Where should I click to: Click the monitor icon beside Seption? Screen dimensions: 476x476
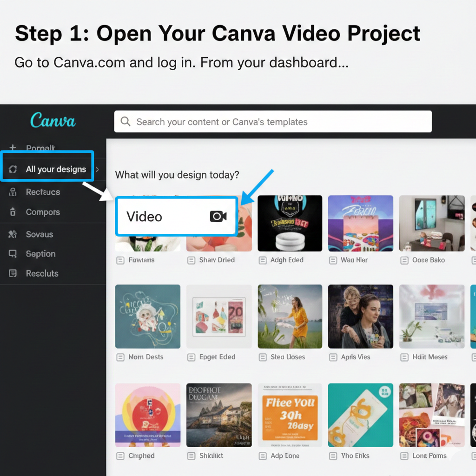click(x=13, y=254)
